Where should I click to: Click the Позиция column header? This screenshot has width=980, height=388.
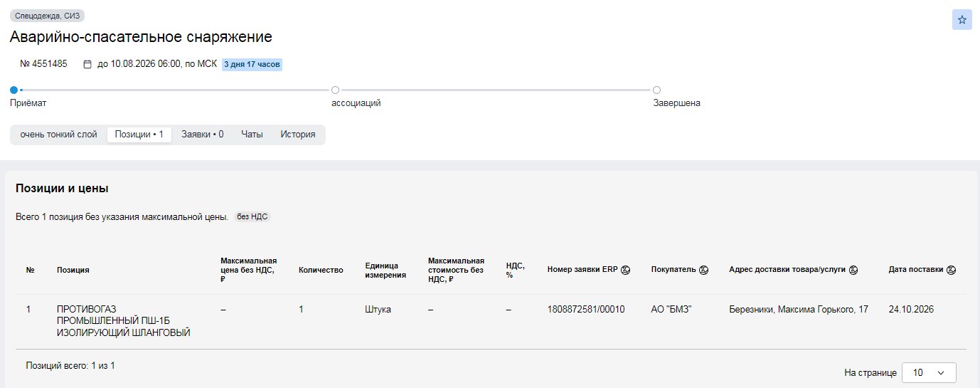tap(73, 270)
